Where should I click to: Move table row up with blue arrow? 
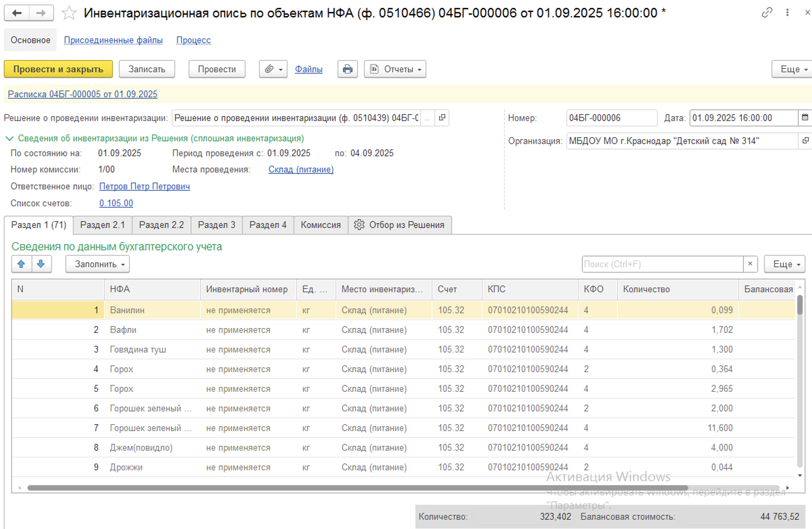(21, 264)
